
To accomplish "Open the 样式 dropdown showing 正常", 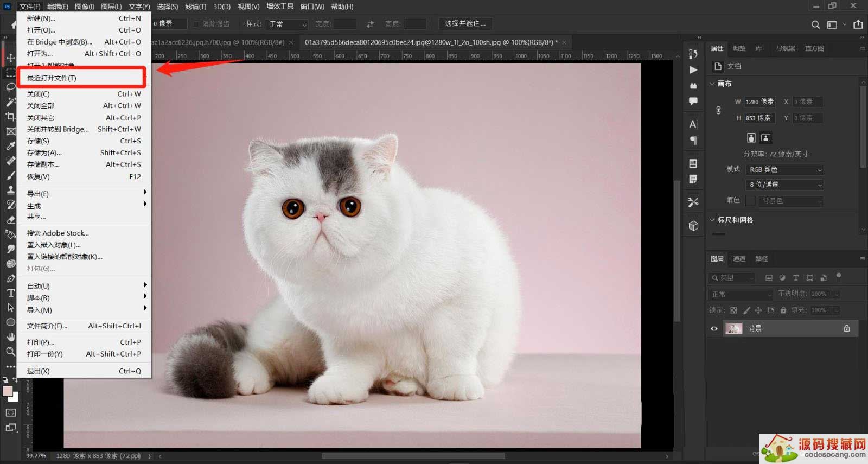I will point(287,24).
